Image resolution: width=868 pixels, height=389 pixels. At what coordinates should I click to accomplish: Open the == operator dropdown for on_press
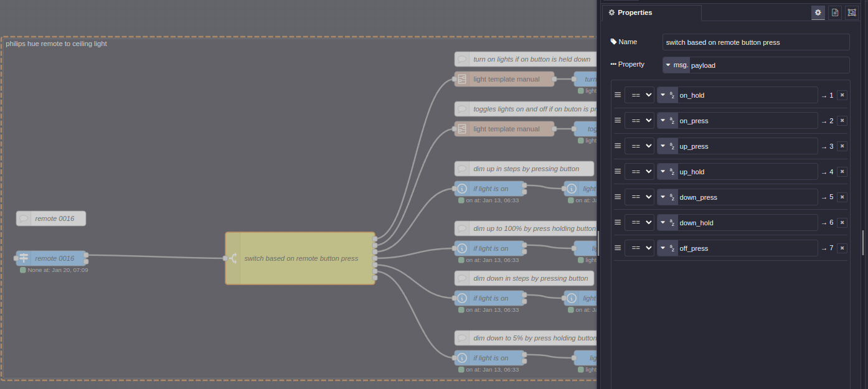click(x=639, y=121)
